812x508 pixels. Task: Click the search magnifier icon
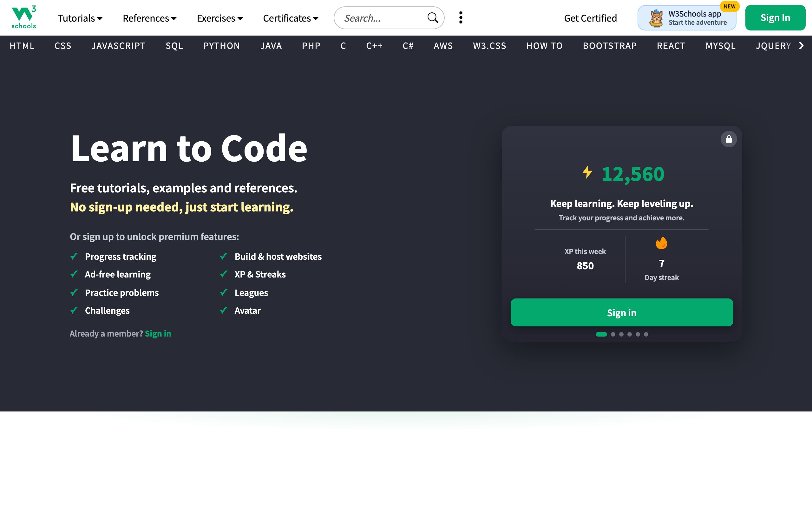click(x=433, y=18)
